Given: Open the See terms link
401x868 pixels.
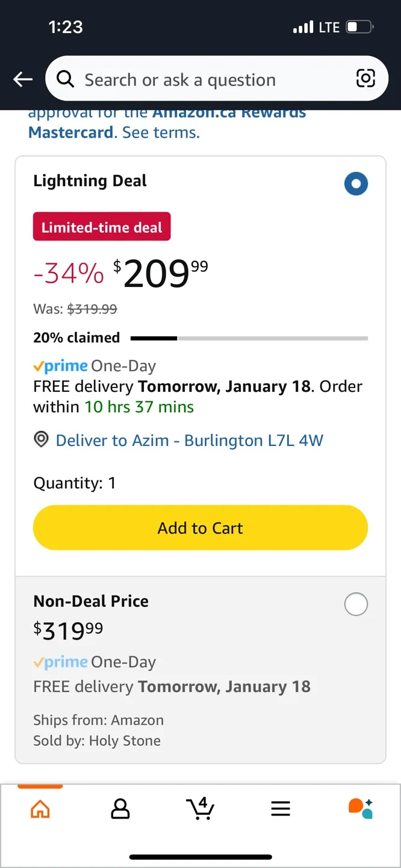Looking at the screenshot, I should click(159, 132).
